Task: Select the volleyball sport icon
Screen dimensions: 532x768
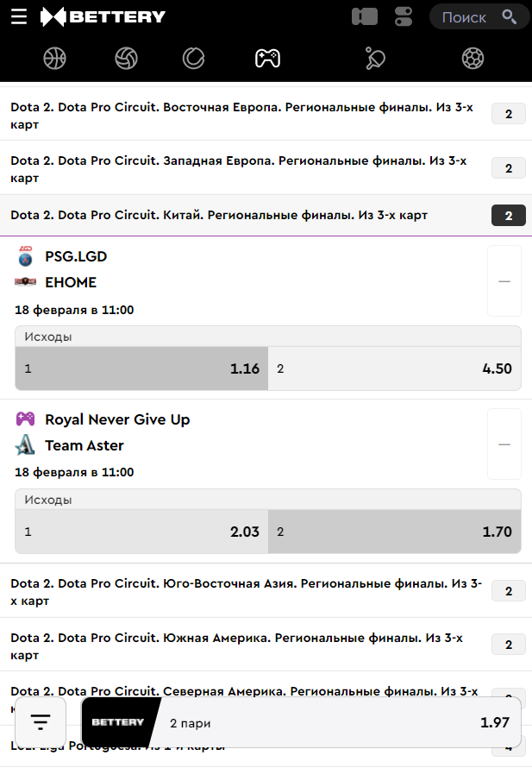Action: [x=127, y=58]
